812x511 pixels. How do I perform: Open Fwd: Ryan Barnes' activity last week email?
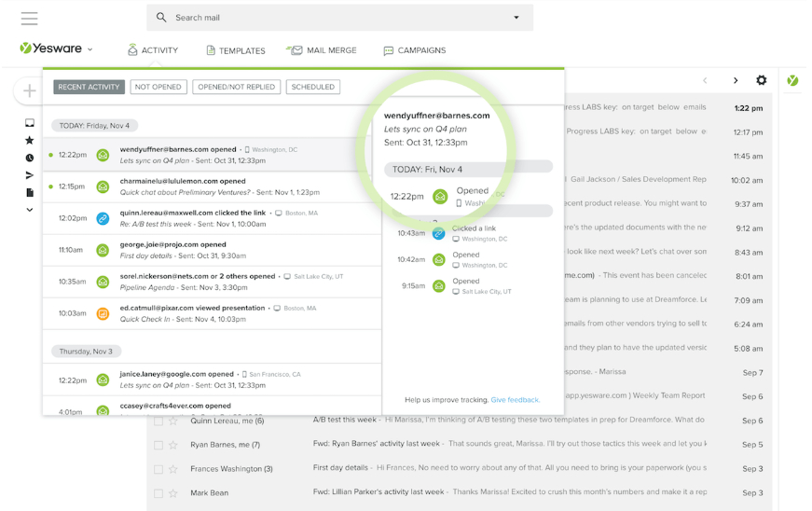point(460,444)
